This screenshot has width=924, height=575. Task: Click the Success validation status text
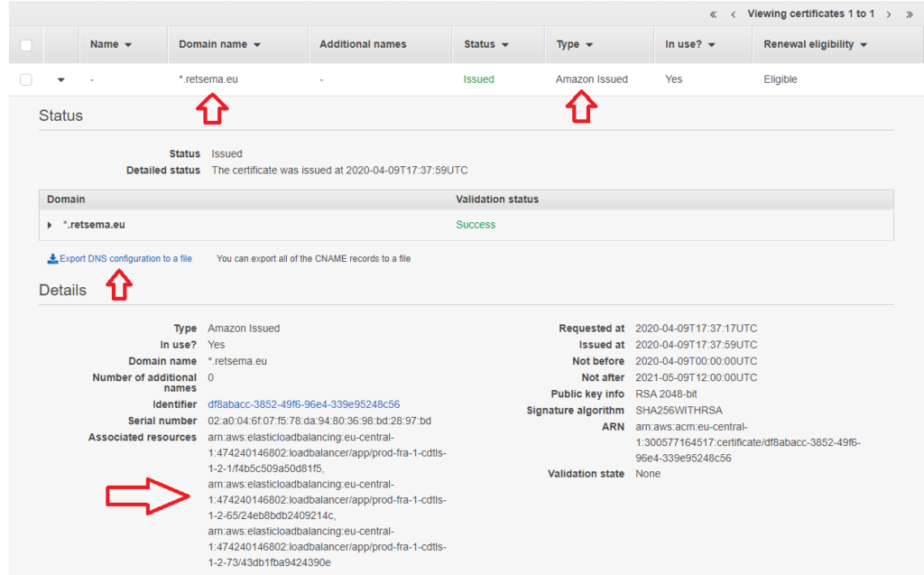tap(476, 225)
